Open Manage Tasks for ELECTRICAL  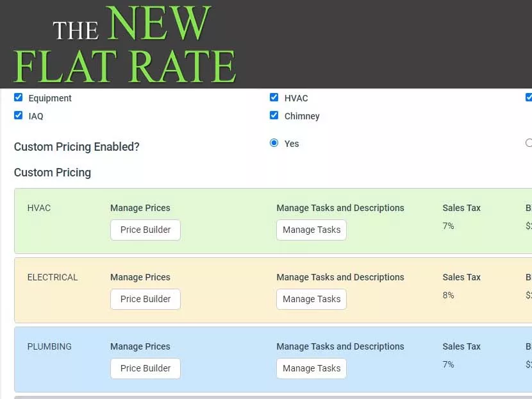click(312, 299)
